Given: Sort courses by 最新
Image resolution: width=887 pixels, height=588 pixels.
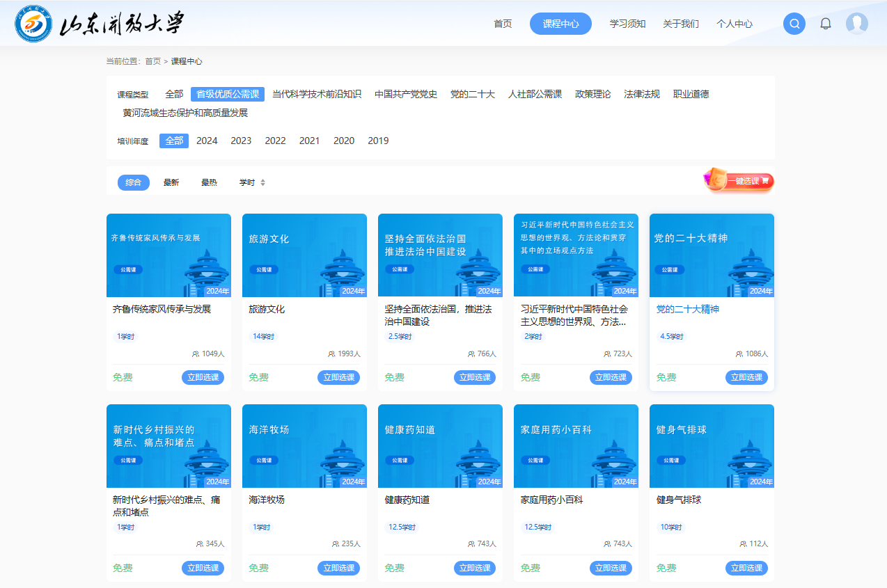Looking at the screenshot, I should pyautogui.click(x=171, y=182).
